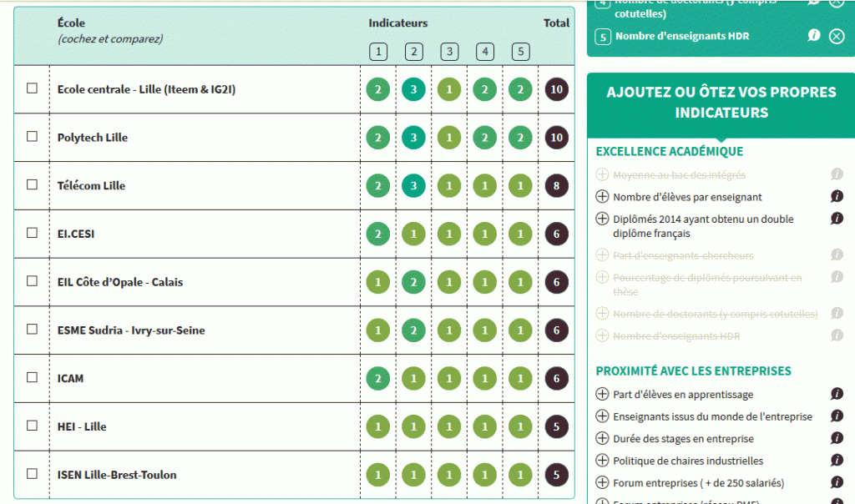Screen dimensions: 855x504
Task: Tick the Polytech Lille checkbox
Action: pos(33,136)
